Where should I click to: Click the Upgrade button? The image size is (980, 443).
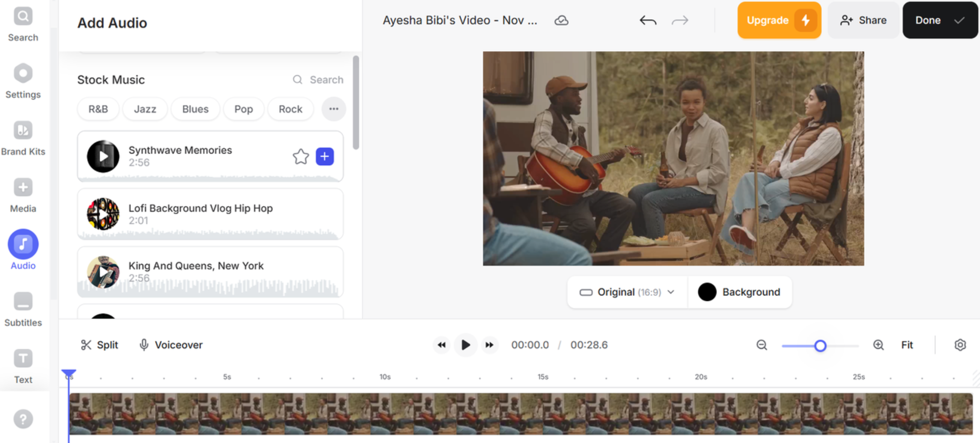pos(779,20)
